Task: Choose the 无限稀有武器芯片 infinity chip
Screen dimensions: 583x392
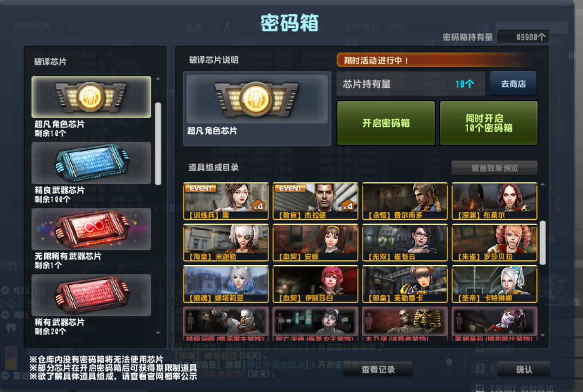Action: click(x=91, y=229)
